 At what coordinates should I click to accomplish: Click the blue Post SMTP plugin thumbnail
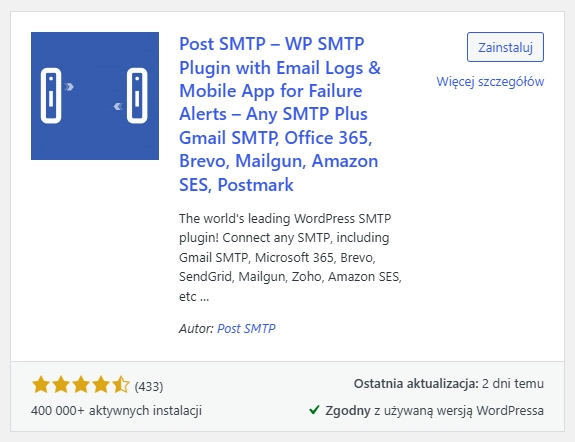(95, 96)
